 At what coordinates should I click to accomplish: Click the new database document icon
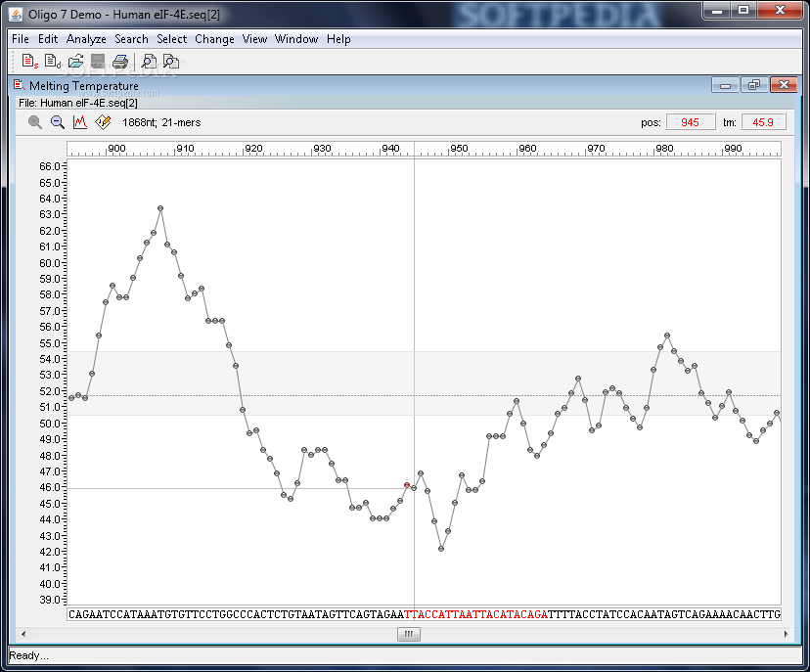(x=53, y=62)
